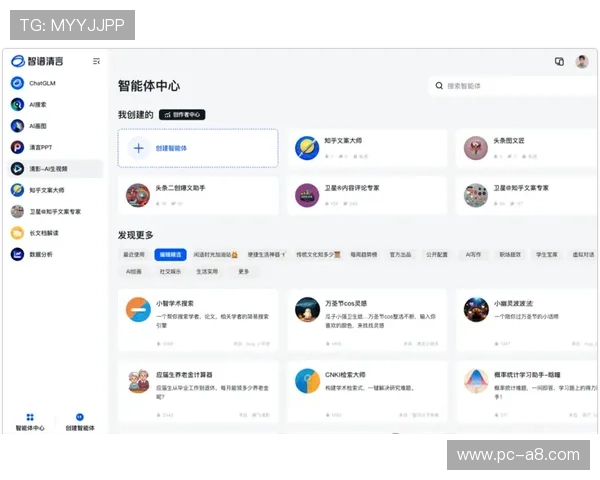Go to 智能体中心 at sidebar bottom
The height and width of the screenshot is (480, 600).
point(30,422)
